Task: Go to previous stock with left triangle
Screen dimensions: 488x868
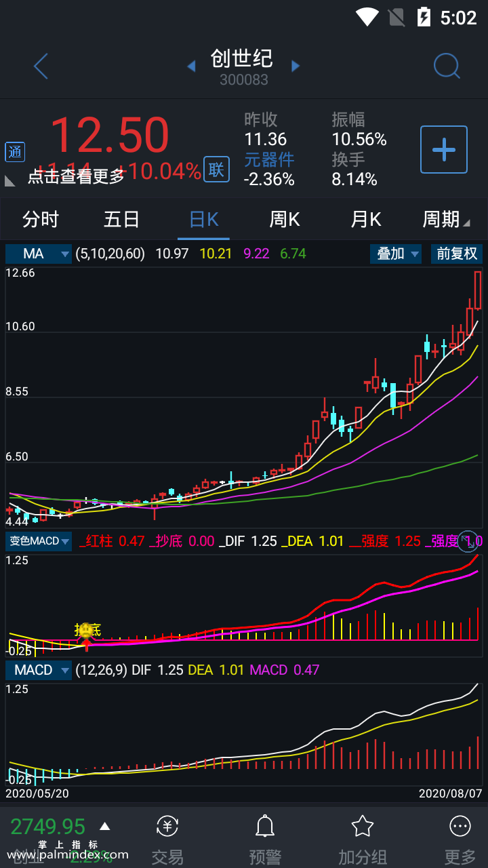Action: click(191, 66)
